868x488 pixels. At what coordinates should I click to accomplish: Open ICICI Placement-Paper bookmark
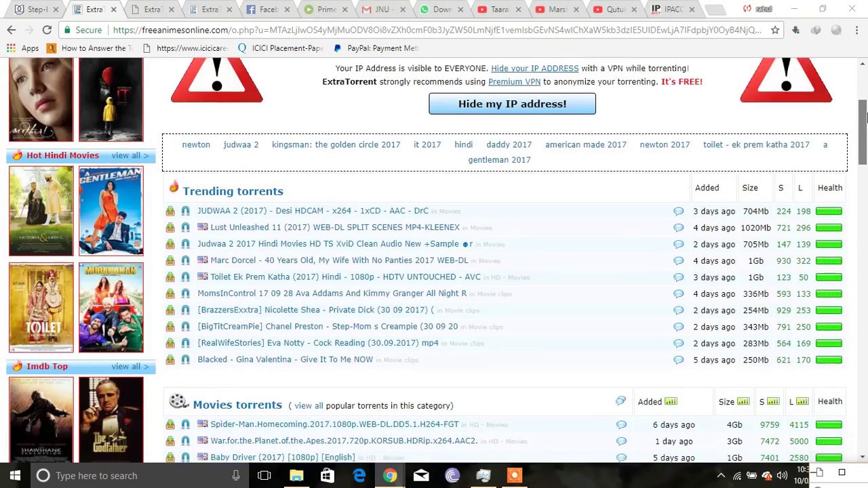point(280,48)
